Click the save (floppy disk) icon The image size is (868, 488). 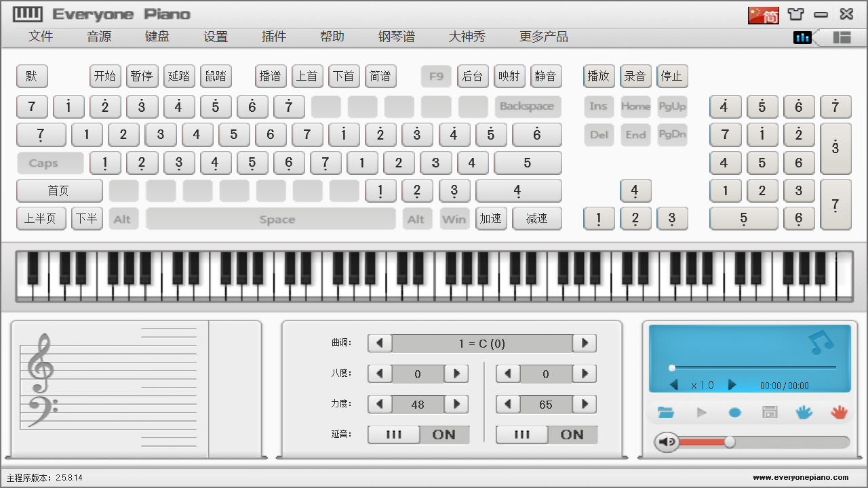(x=769, y=411)
